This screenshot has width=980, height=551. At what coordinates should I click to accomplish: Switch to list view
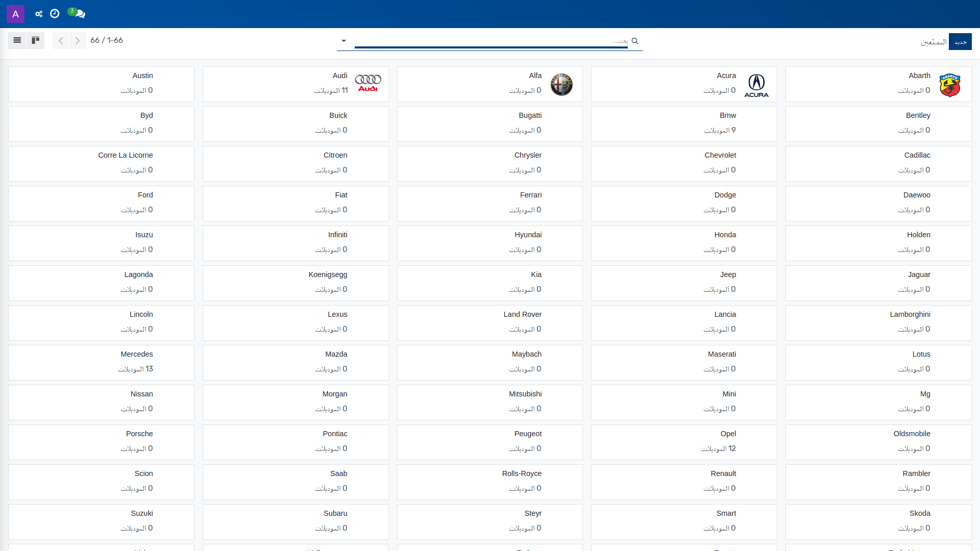point(17,40)
